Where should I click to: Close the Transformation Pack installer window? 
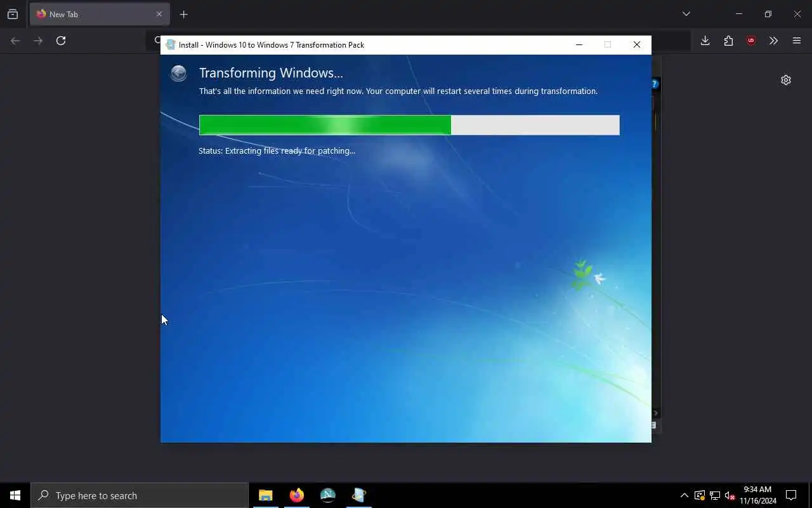coord(637,44)
